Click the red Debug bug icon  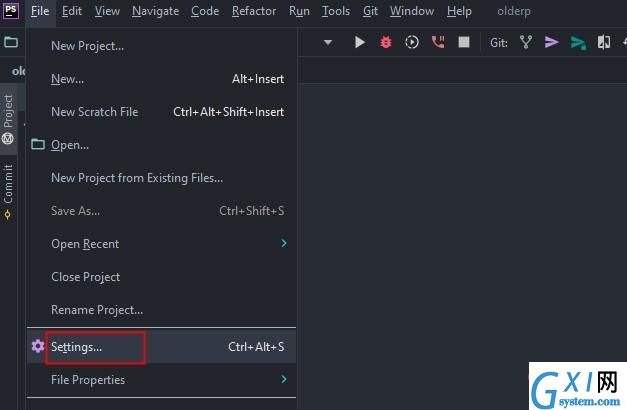(386, 42)
